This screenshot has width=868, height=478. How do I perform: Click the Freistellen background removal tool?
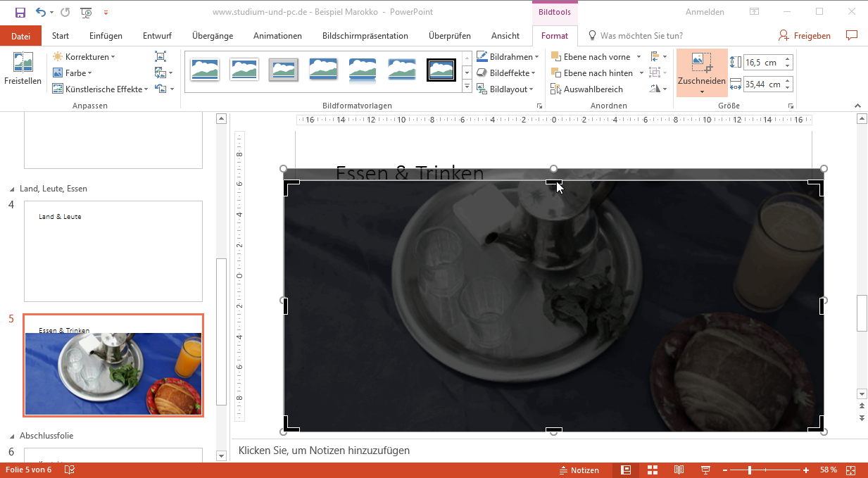point(23,70)
